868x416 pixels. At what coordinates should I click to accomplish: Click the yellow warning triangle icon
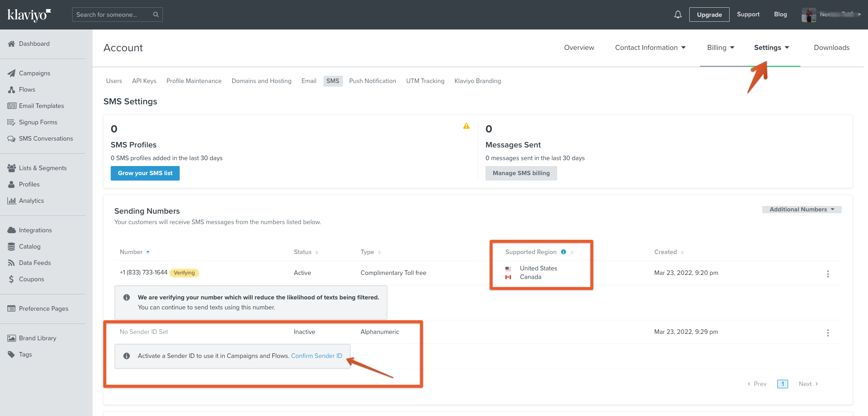coord(466,126)
